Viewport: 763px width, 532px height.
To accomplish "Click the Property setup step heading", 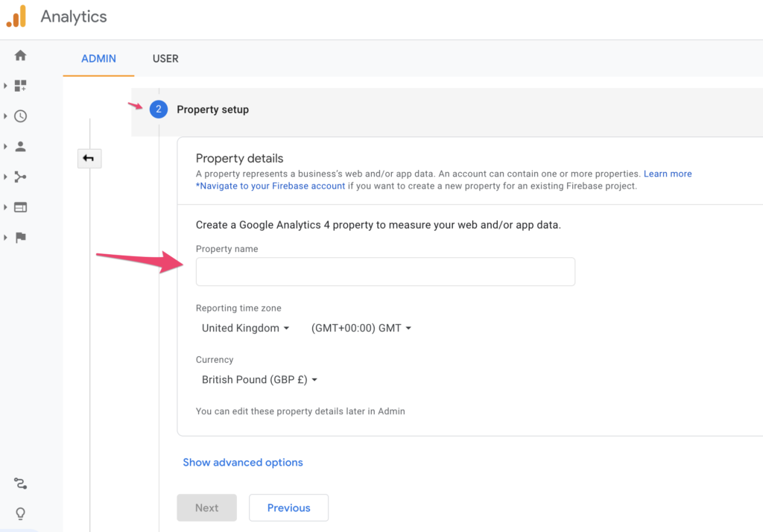I will click(212, 110).
